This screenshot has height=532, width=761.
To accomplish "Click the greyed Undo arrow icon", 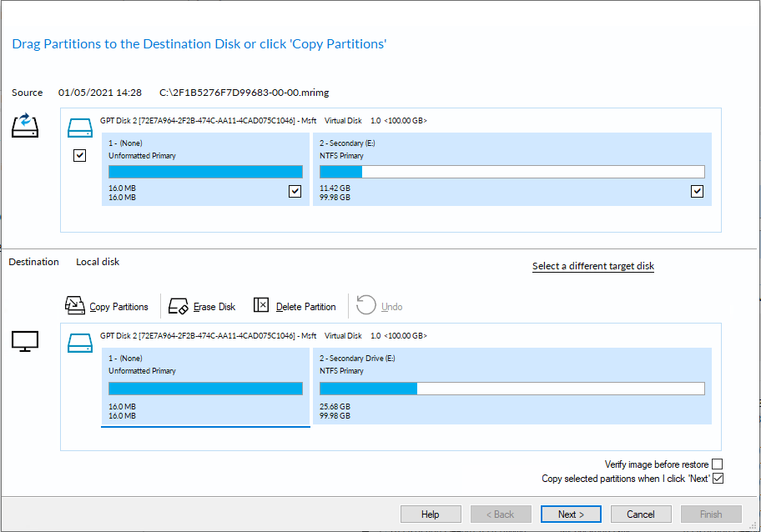I will tap(365, 306).
